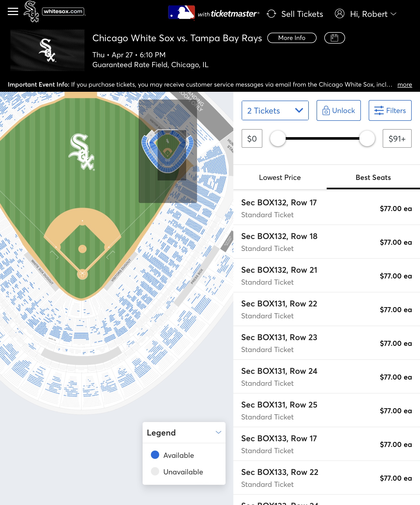Open the Filters sliders button

[390, 110]
